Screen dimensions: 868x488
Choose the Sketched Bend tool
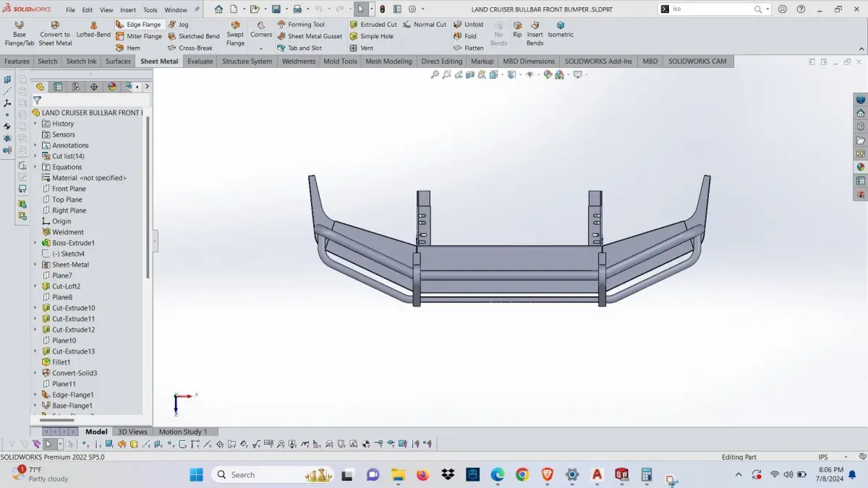coord(193,36)
